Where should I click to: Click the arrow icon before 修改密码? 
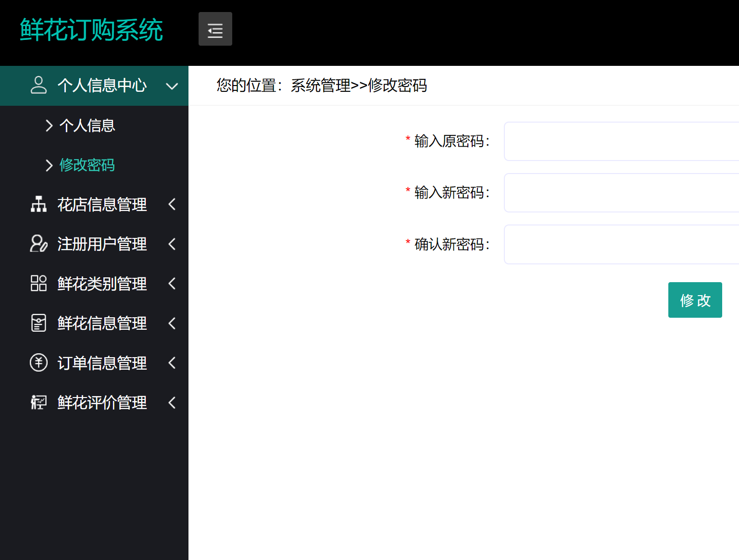49,165
